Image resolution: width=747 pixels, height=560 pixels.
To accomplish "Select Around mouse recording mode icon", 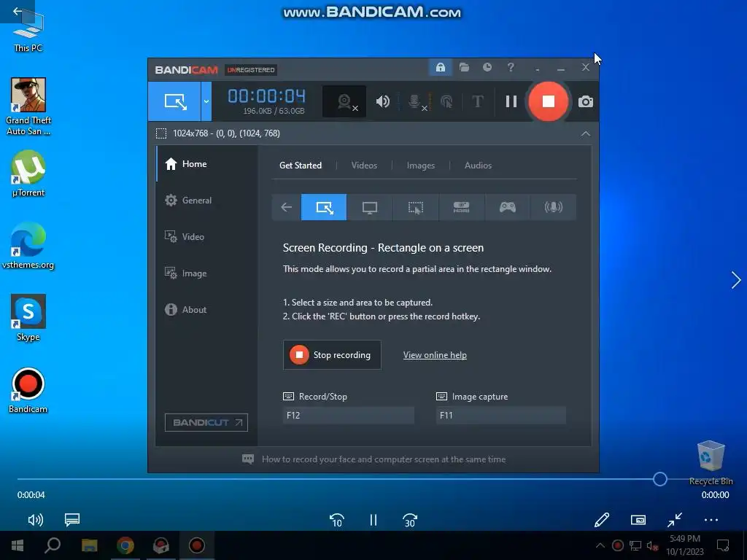I will pyautogui.click(x=415, y=207).
